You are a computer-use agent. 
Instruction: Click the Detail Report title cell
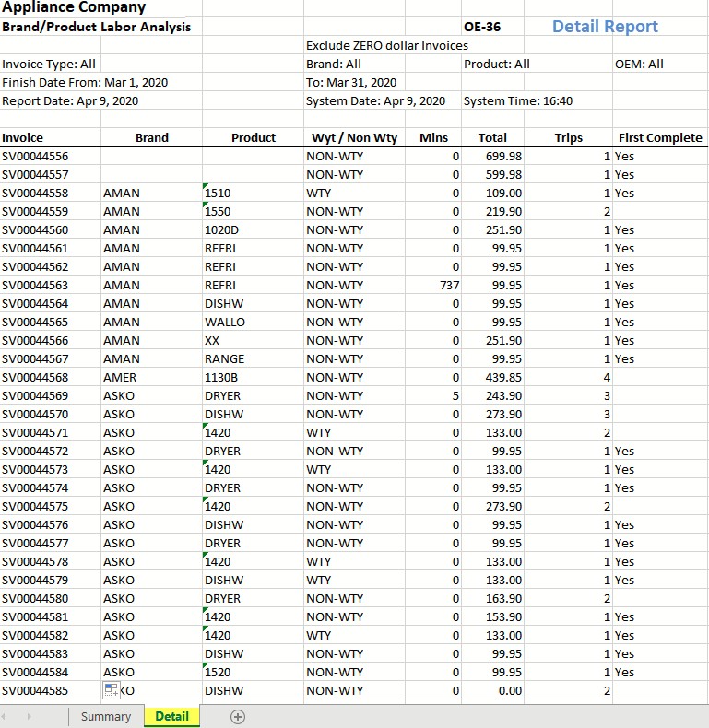[605, 27]
